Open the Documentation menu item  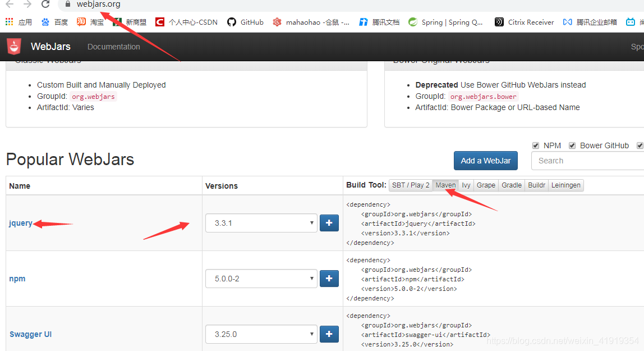pyautogui.click(x=113, y=47)
